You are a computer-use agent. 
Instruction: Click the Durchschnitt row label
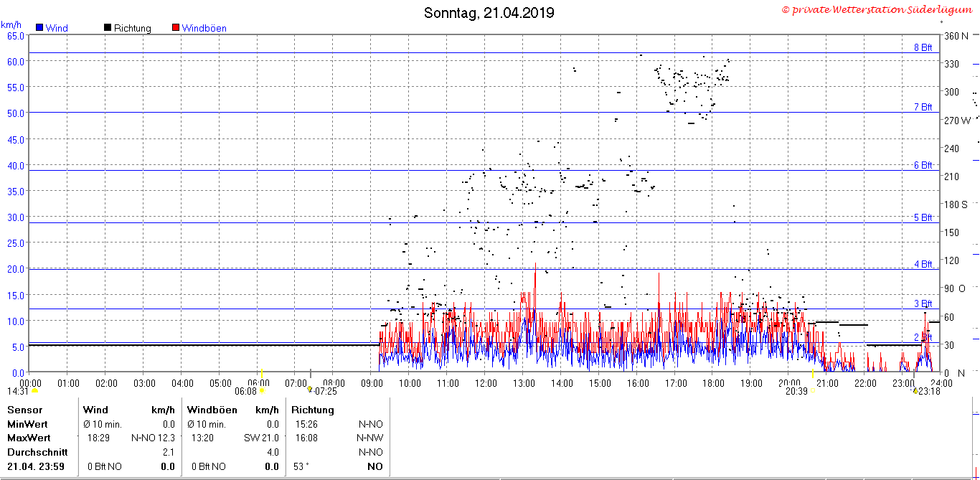pos(37,452)
